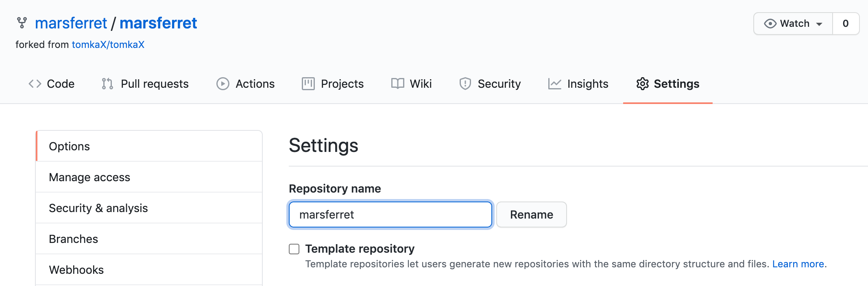Go to Branches in the sidebar

149,239
